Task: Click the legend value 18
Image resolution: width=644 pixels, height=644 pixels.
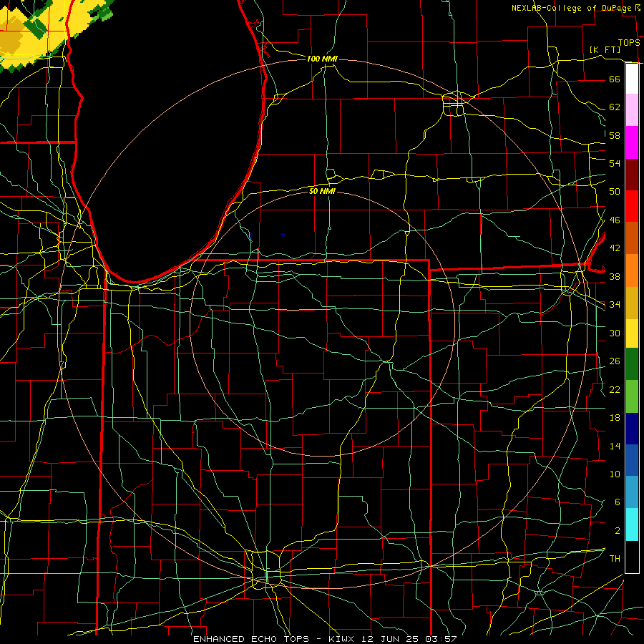Action: click(615, 418)
